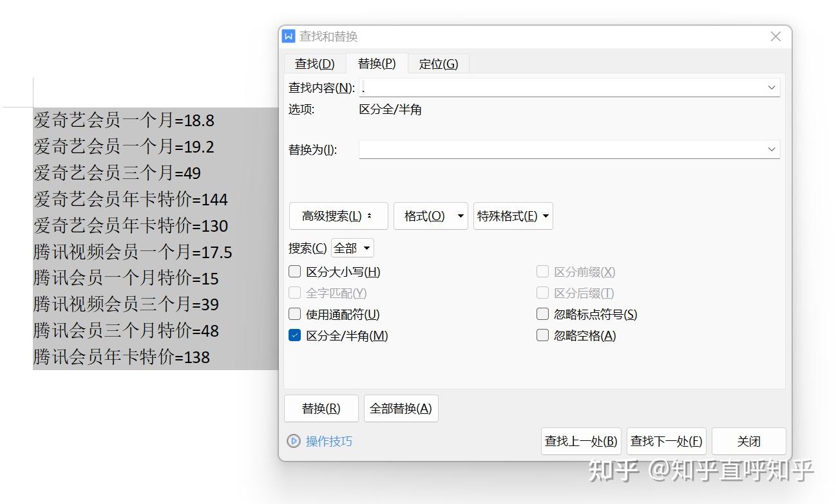The height and width of the screenshot is (504, 836).
Task: Click the 关闭 button
Action: pos(749,442)
